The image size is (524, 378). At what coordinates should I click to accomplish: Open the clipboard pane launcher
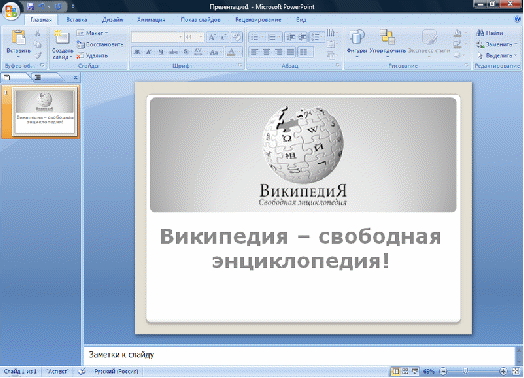click(x=42, y=65)
